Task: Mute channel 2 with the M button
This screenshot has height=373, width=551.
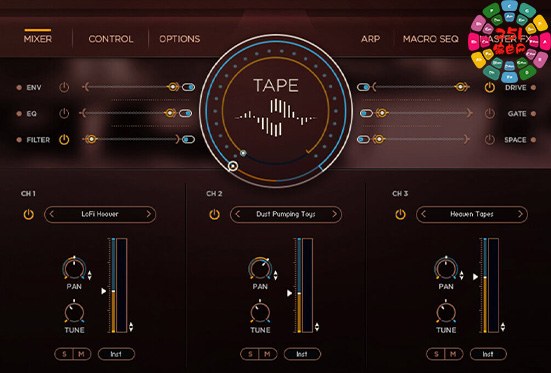Action: coord(267,354)
